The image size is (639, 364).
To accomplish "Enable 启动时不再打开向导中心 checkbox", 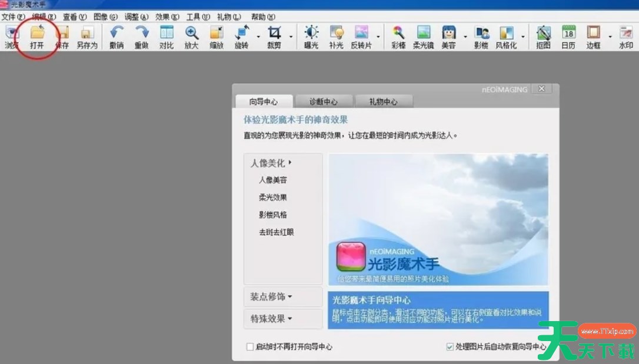I will [250, 347].
